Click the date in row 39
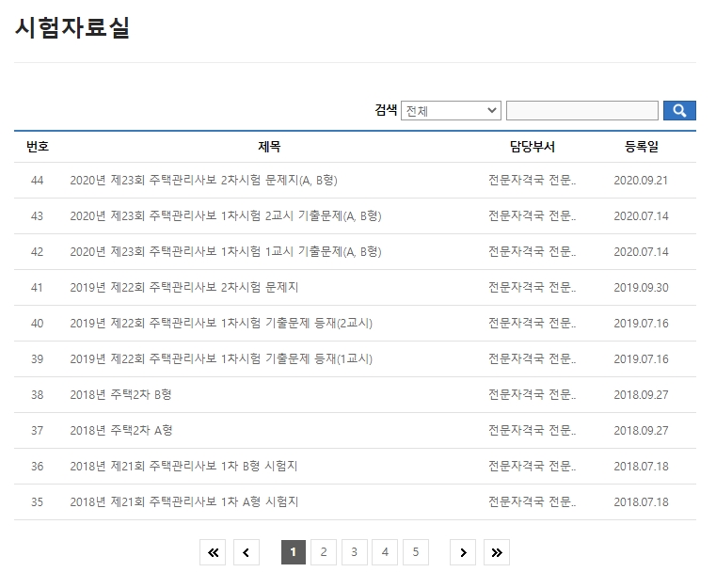 coord(641,359)
